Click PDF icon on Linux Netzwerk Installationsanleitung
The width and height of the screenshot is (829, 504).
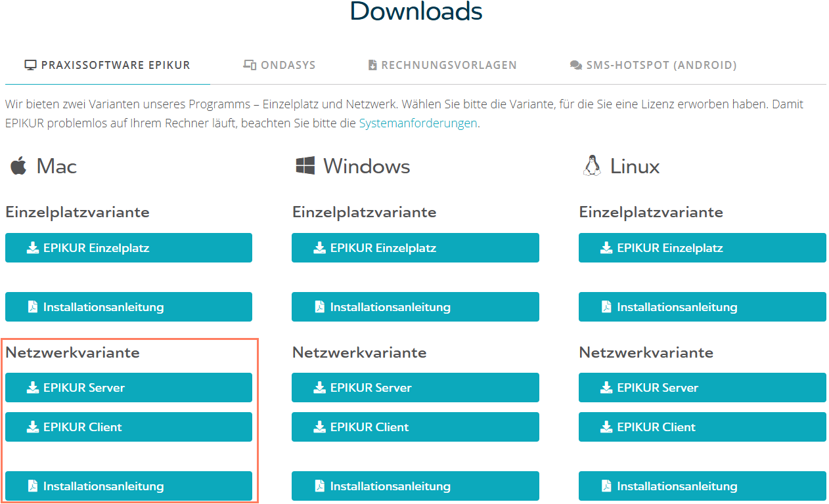tap(606, 486)
